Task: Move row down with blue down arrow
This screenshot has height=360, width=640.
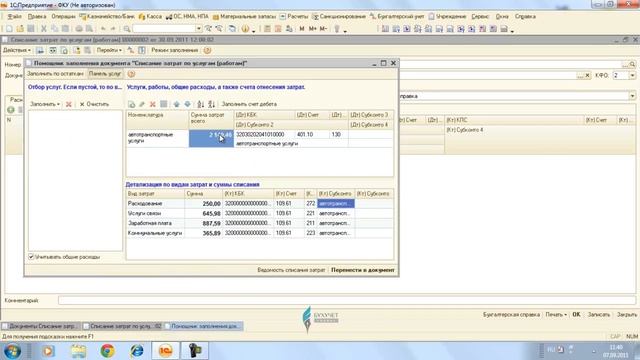Action: [187, 104]
